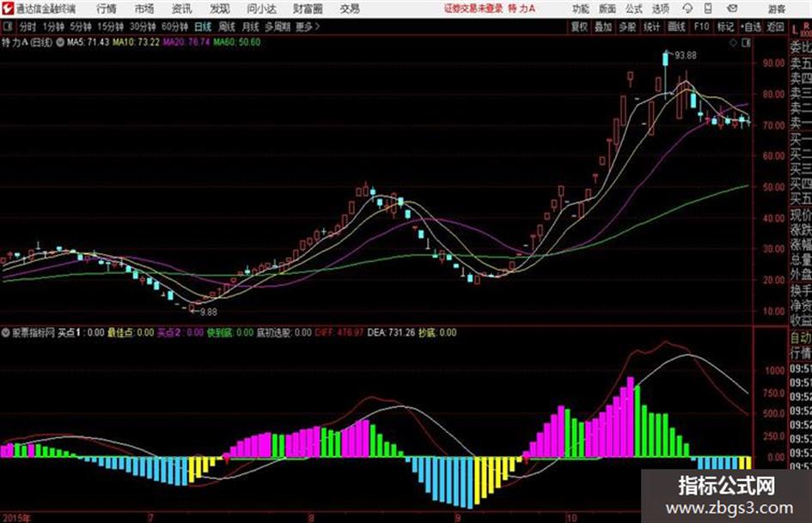
Task: Open the 公式 menu
Action: click(633, 9)
